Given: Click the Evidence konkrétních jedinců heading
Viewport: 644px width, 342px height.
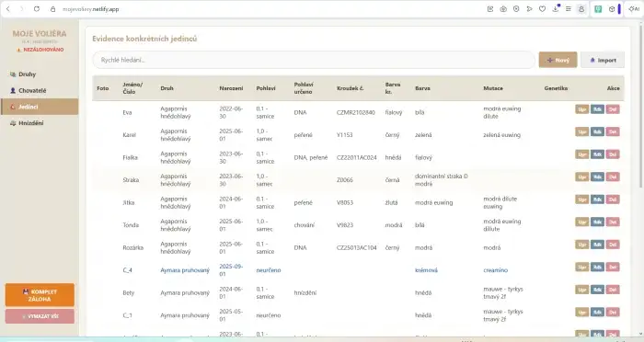Looking at the screenshot, I should pos(144,39).
